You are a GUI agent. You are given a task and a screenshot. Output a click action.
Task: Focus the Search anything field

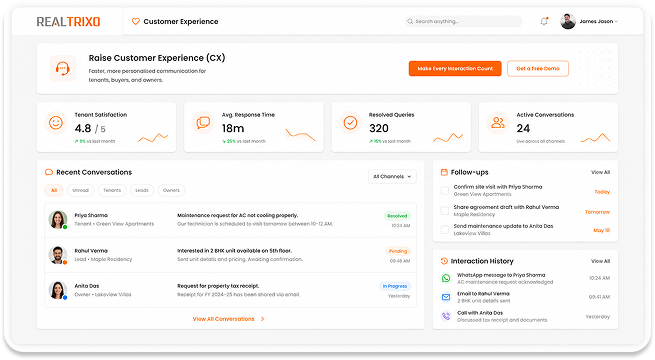pos(463,21)
